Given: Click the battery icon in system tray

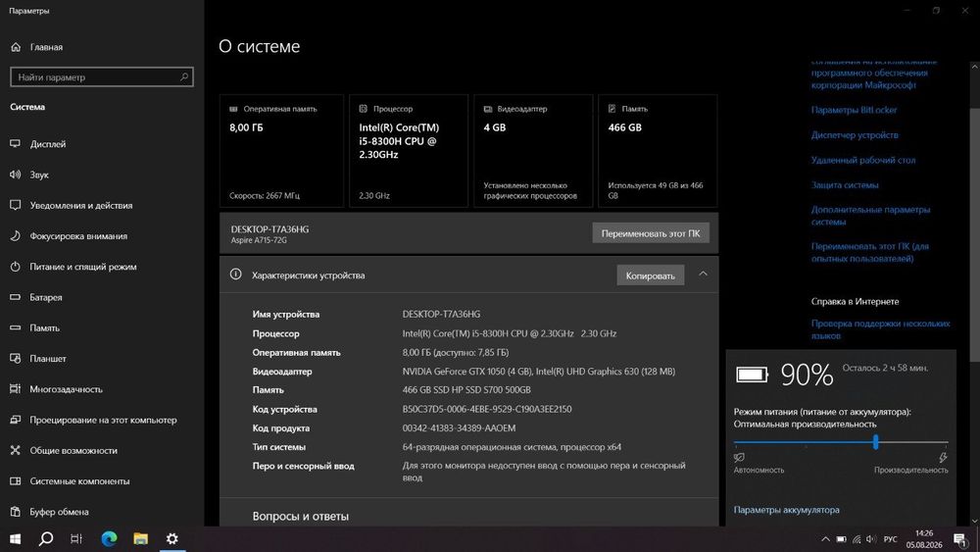Looking at the screenshot, I should [x=841, y=539].
